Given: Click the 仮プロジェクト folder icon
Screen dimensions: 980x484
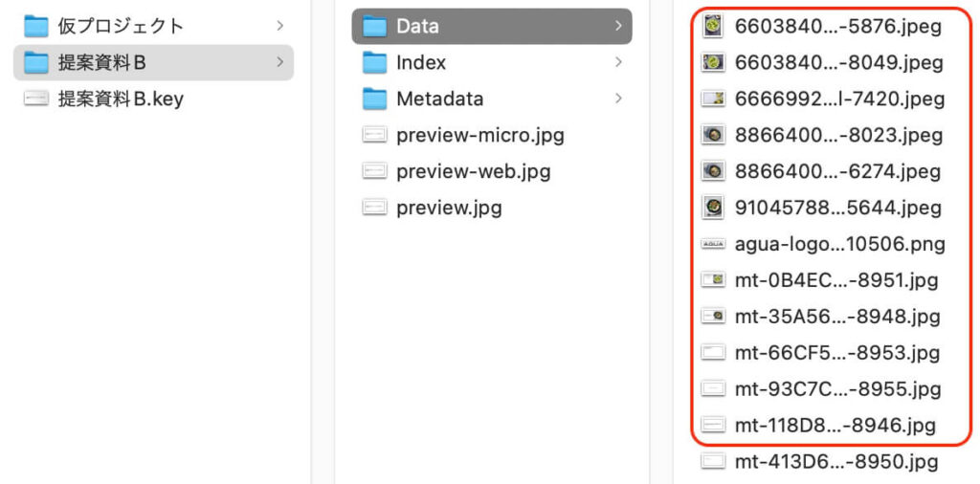Looking at the screenshot, I should [x=35, y=26].
